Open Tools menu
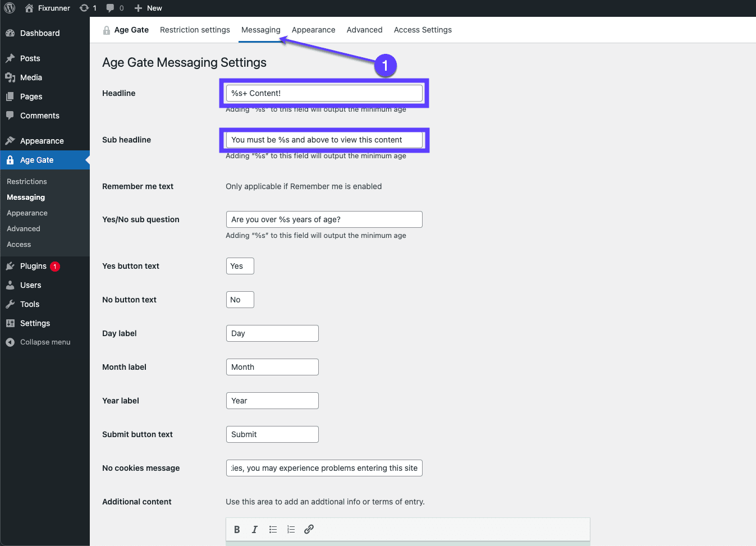The image size is (756, 546). click(x=30, y=304)
